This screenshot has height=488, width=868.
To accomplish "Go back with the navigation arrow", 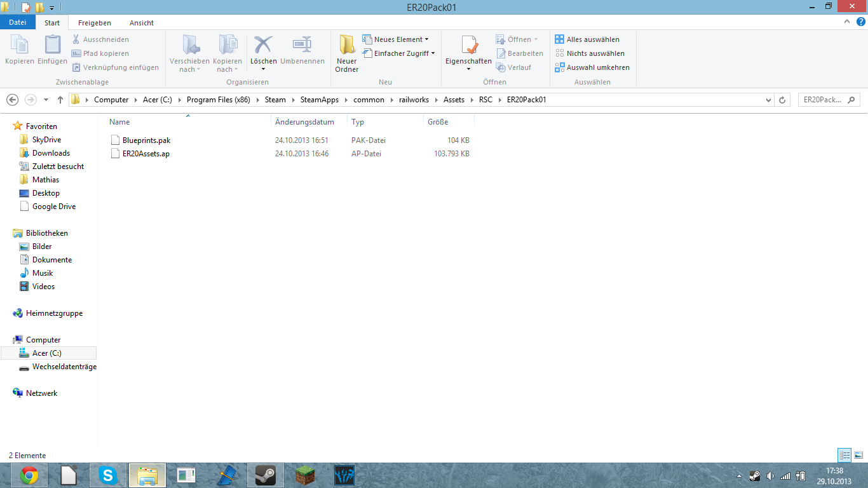I will (x=12, y=100).
